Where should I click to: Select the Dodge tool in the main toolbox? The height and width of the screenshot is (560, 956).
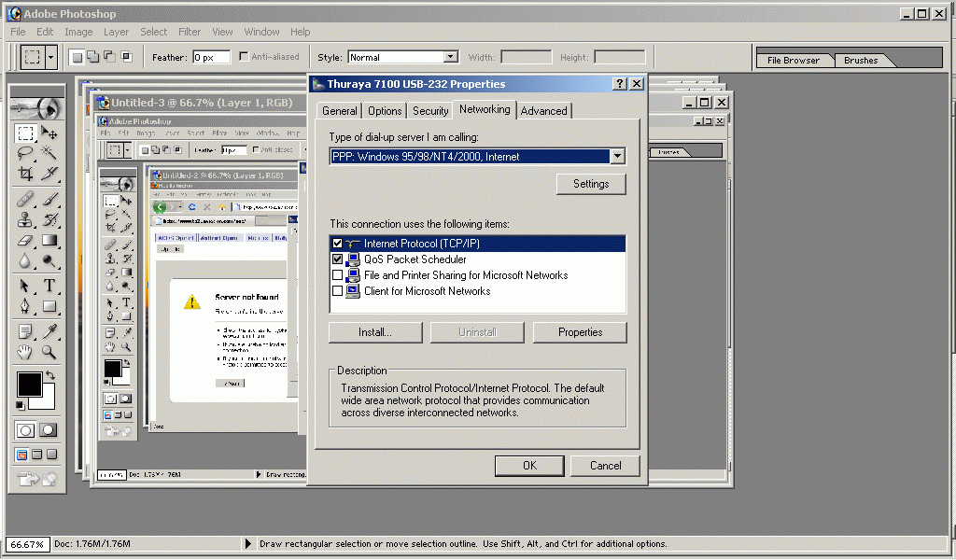[x=49, y=260]
